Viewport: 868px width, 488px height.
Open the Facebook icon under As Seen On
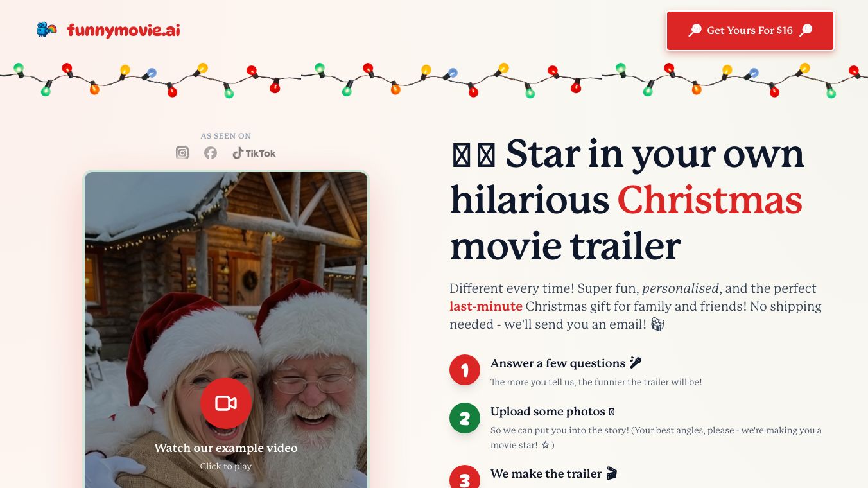click(211, 153)
